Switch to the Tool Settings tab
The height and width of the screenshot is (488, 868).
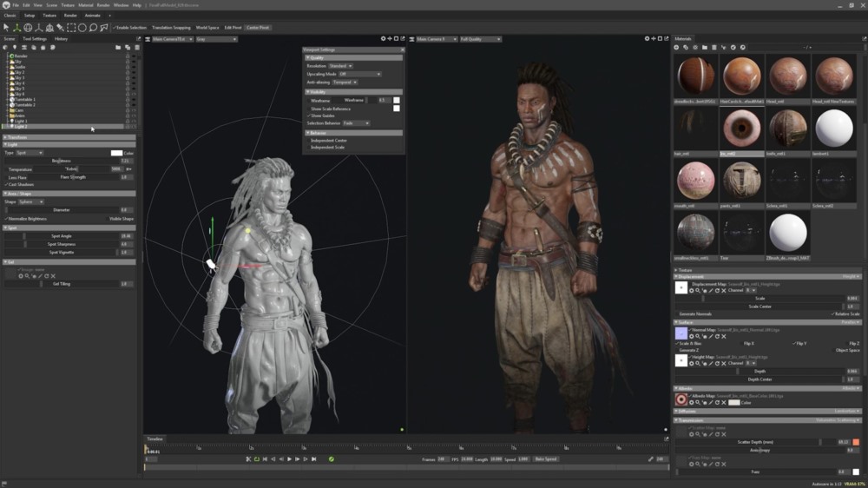coord(35,39)
